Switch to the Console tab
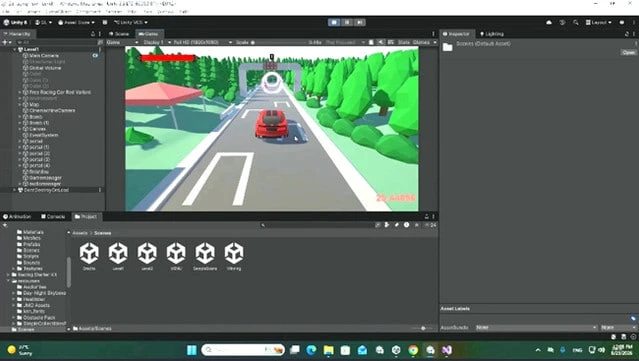 tap(53, 217)
